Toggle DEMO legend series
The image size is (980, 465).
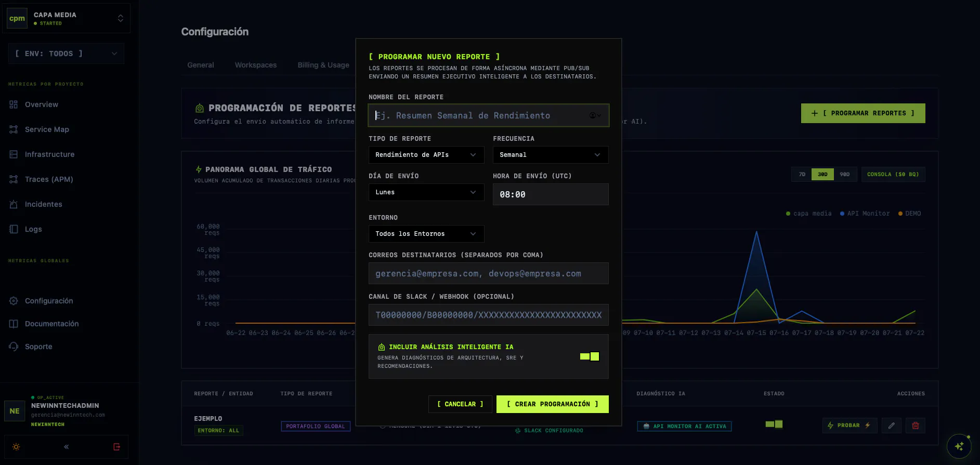point(909,214)
